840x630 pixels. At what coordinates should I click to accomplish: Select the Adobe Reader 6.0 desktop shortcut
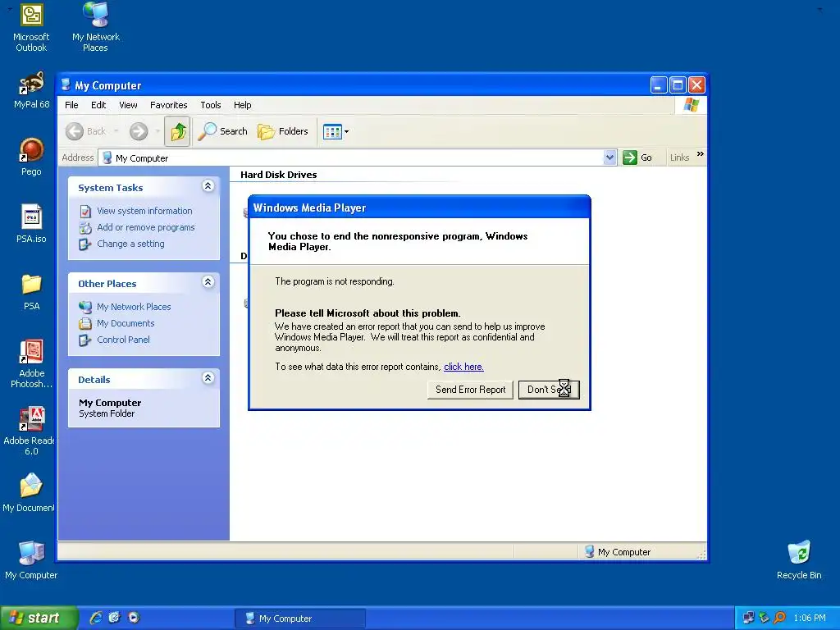(x=29, y=431)
